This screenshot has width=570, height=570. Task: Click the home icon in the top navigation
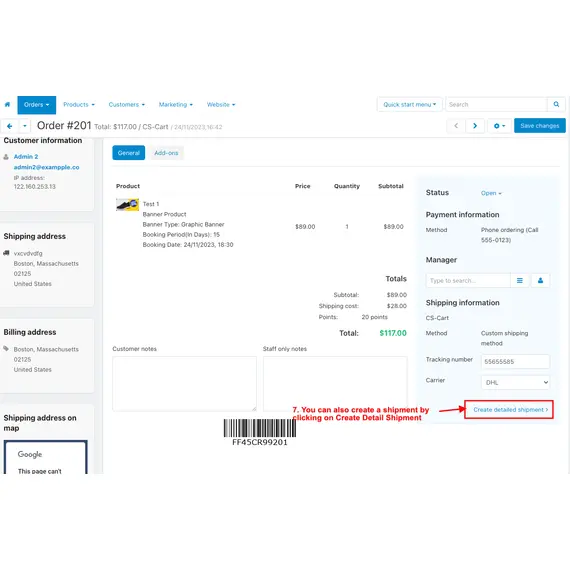(x=7, y=105)
